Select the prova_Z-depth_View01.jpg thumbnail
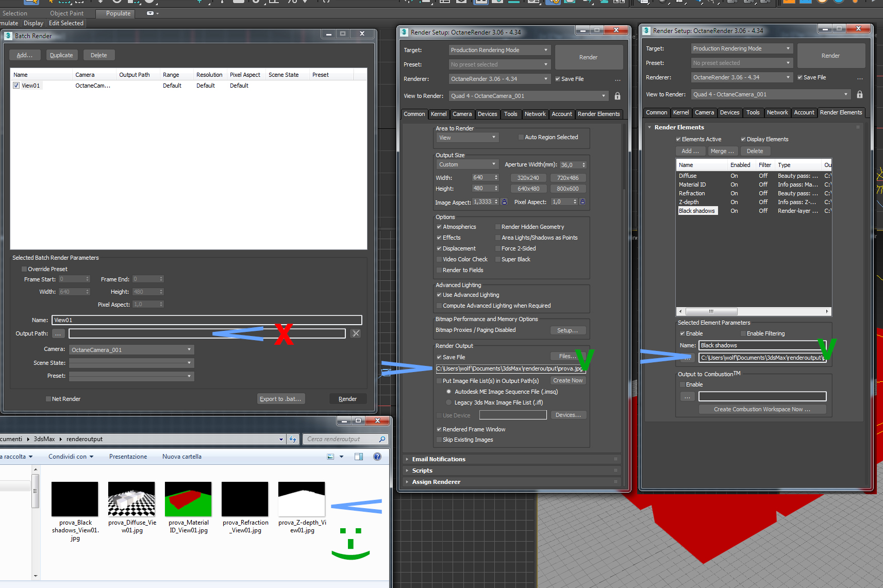The height and width of the screenshot is (588, 883). click(x=302, y=499)
